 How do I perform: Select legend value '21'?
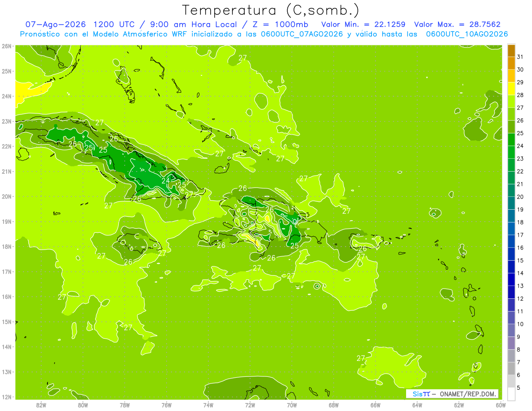click(520, 184)
